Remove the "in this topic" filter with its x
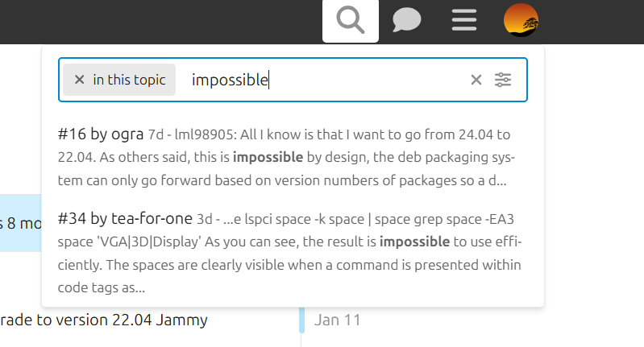Image resolution: width=644 pixels, height=347 pixels. pyautogui.click(x=79, y=80)
